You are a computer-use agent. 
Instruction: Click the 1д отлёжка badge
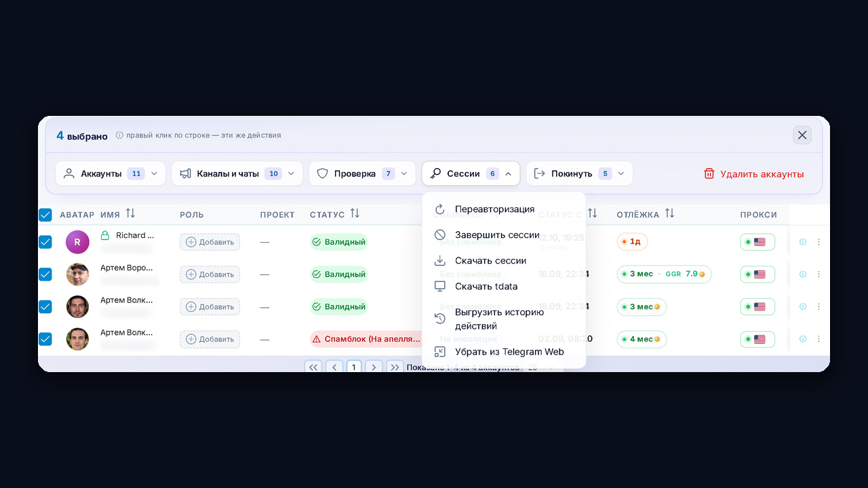click(632, 242)
